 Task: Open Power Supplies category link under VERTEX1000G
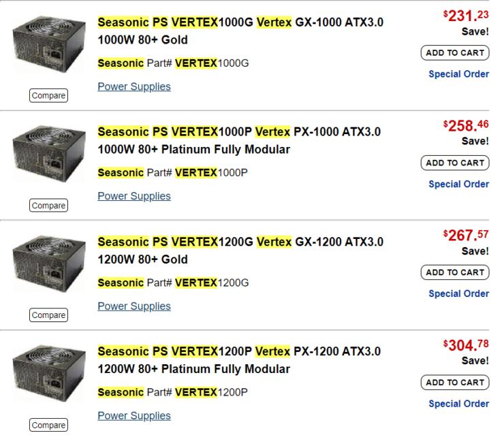point(134,86)
